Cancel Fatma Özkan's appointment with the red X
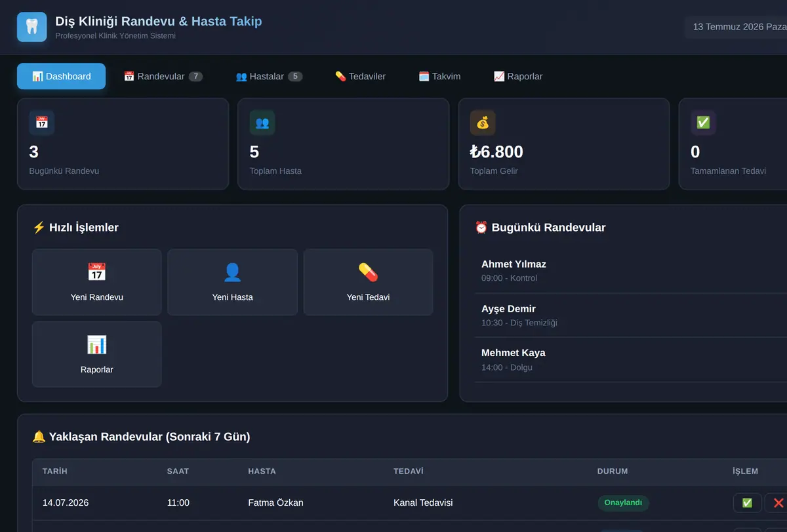Image resolution: width=787 pixels, height=532 pixels. 778,502
